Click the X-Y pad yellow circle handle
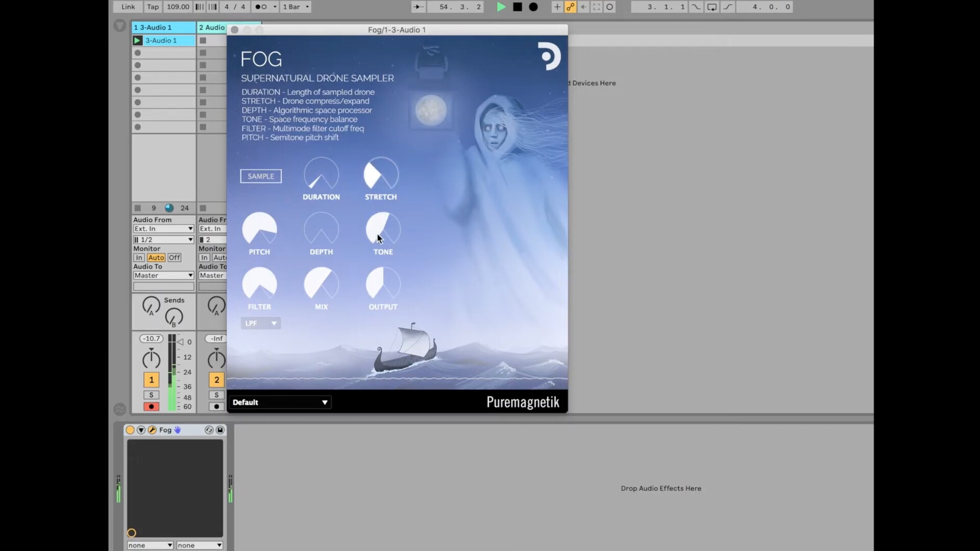 click(x=132, y=533)
